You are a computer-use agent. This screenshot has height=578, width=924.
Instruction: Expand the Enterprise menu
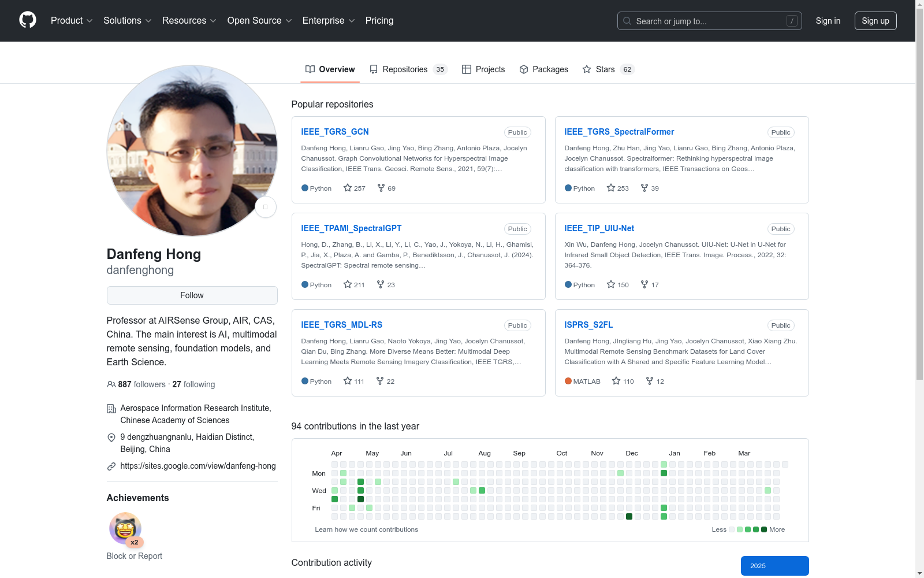point(329,21)
